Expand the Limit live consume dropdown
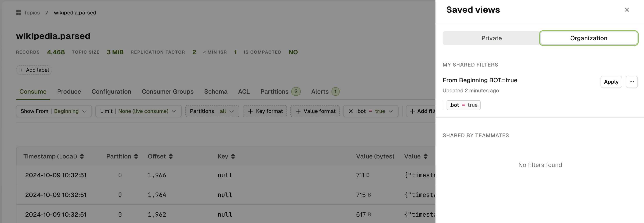The image size is (644, 223). (x=138, y=111)
